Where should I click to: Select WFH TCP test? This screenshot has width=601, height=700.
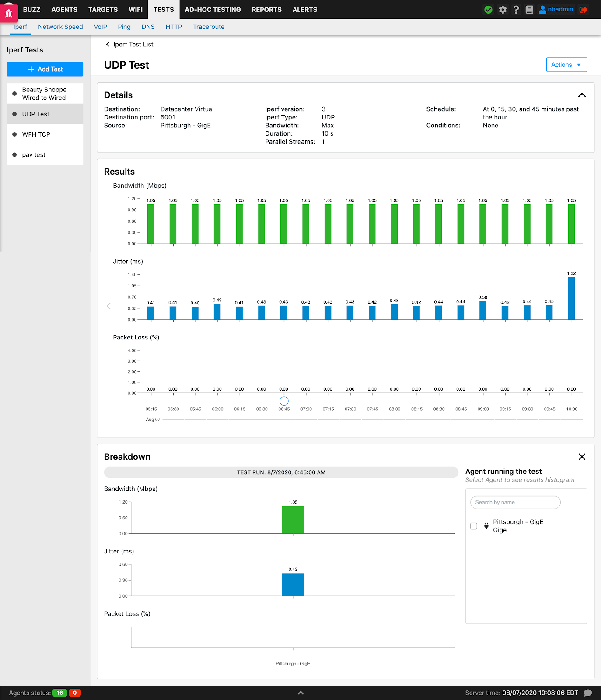(45, 134)
